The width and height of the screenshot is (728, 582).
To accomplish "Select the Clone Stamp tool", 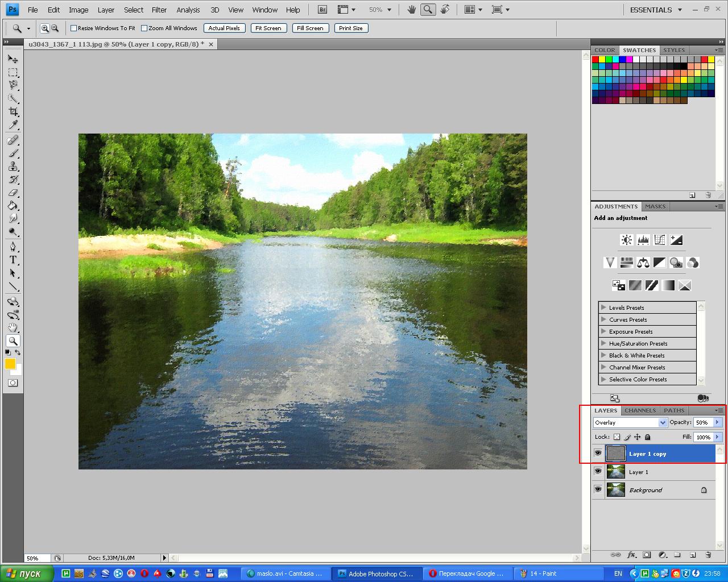I will coord(13,167).
